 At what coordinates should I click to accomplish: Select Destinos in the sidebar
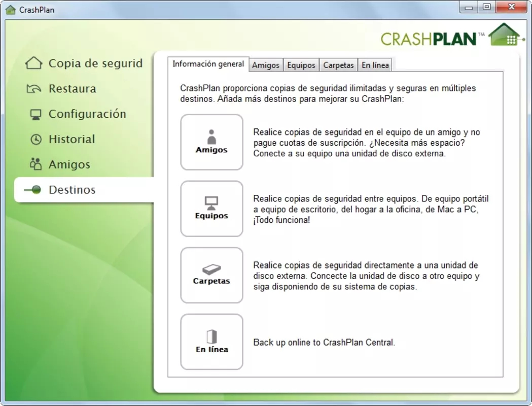click(84, 190)
